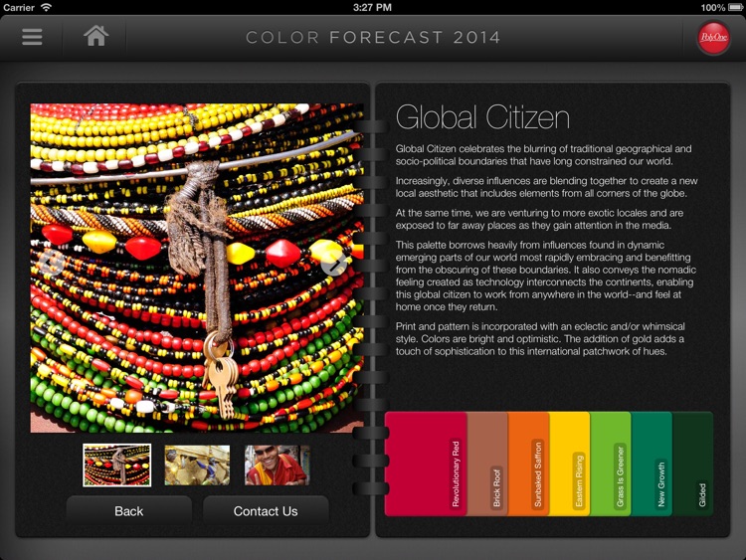Pick the Gilded dark green swatch
Viewport: 746px width, 560px height.
point(692,464)
